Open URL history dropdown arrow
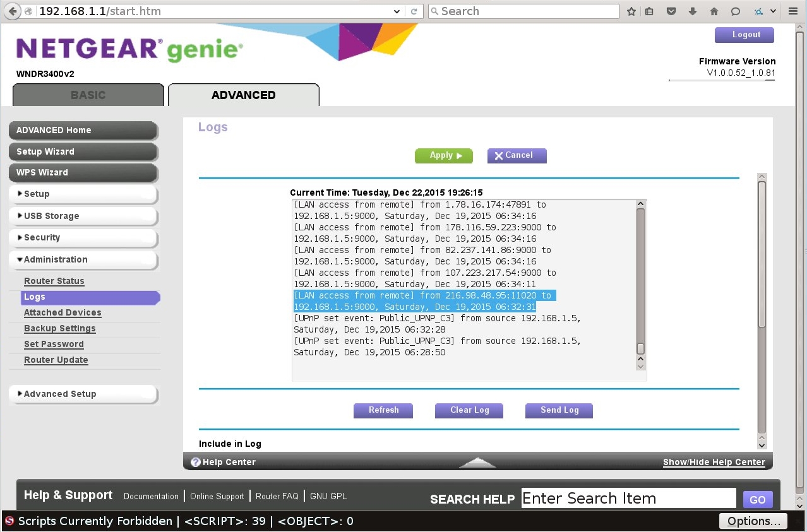 [x=397, y=11]
